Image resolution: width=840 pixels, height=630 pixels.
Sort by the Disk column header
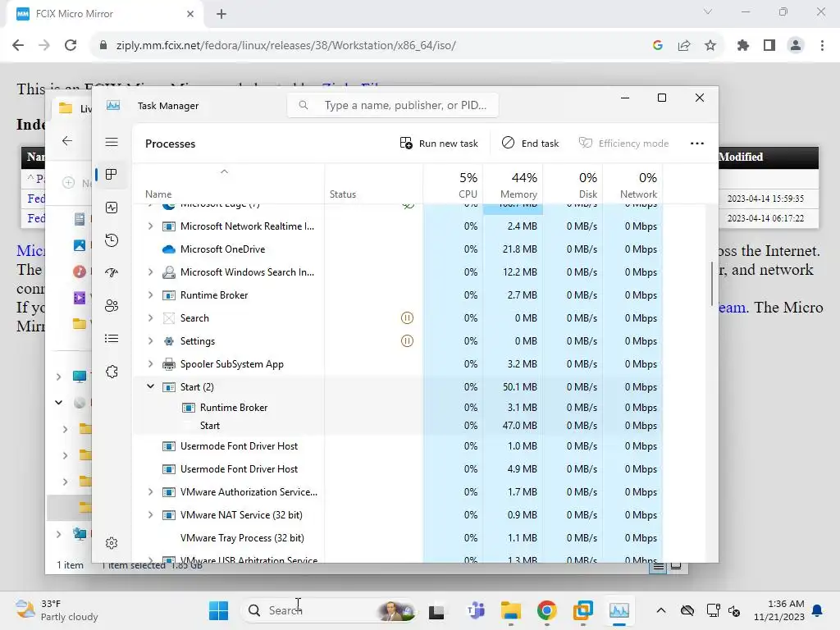(573, 185)
